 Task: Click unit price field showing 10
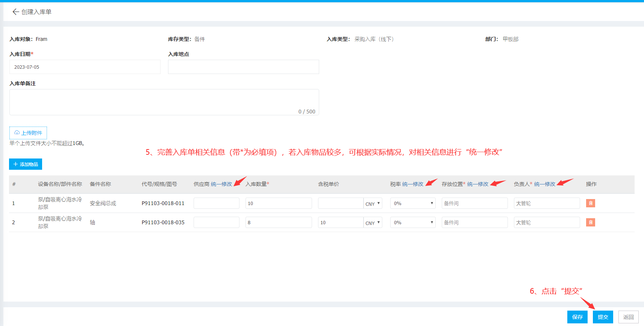click(341, 222)
